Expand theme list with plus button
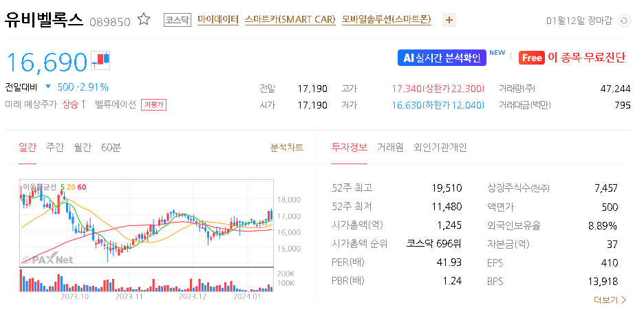This screenshot has height=316, width=644. click(x=449, y=20)
